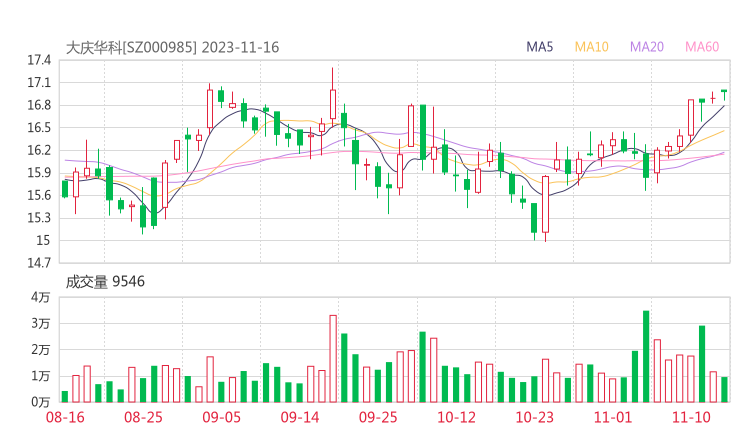Screen dimensions: 740x440
Task: Click the 15.6 price axis value
Action: click(x=39, y=195)
